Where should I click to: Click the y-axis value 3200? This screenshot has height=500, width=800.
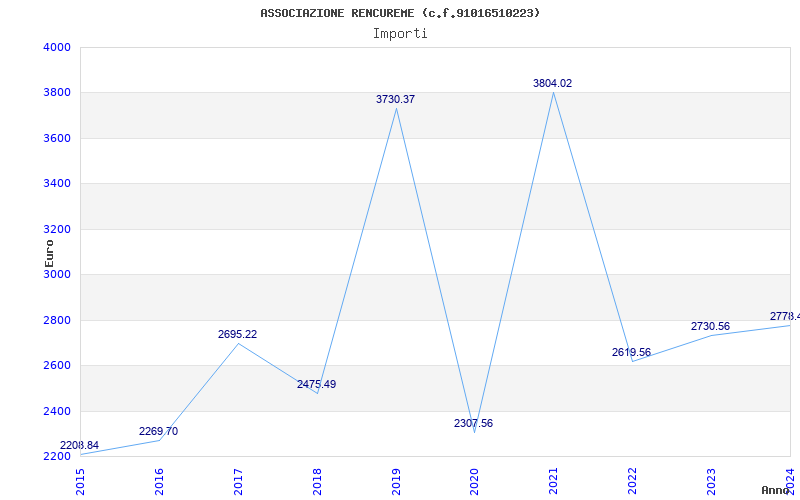pos(57,229)
